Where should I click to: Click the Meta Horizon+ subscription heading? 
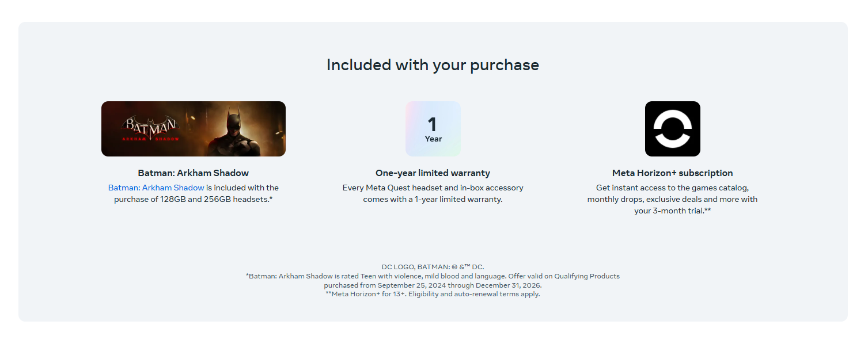672,173
